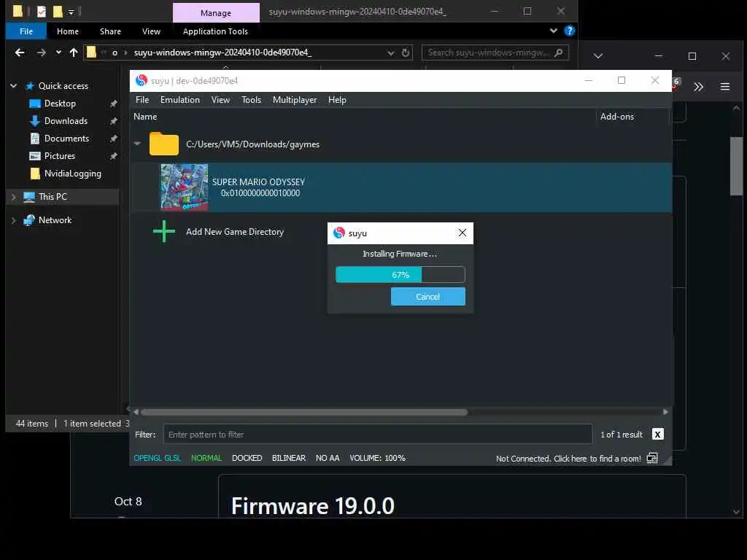Open View tab in File Explorer
This screenshot has height=560, width=747.
[x=151, y=31]
